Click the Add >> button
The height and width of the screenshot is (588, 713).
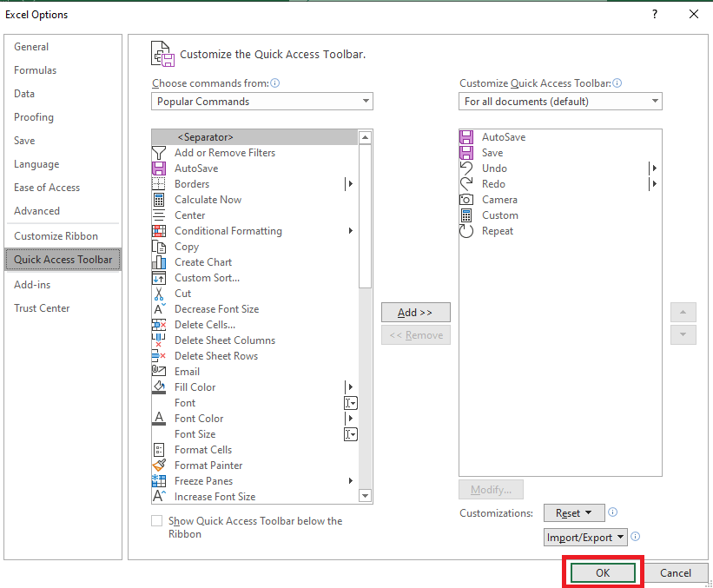(x=416, y=313)
